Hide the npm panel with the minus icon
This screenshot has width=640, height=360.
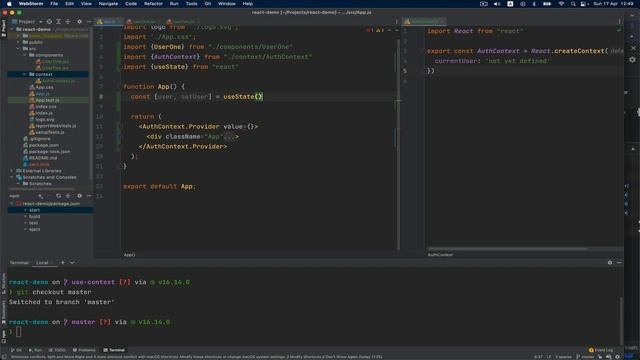click(89, 196)
